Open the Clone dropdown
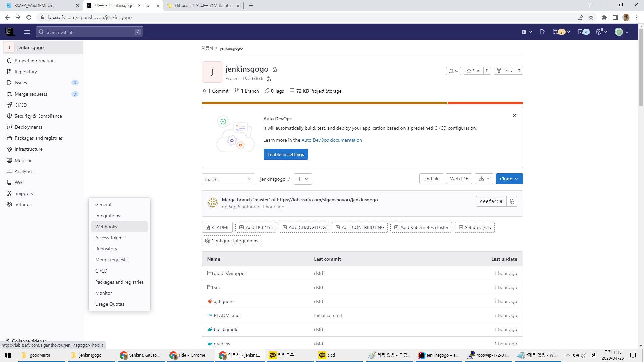 pos(509,179)
